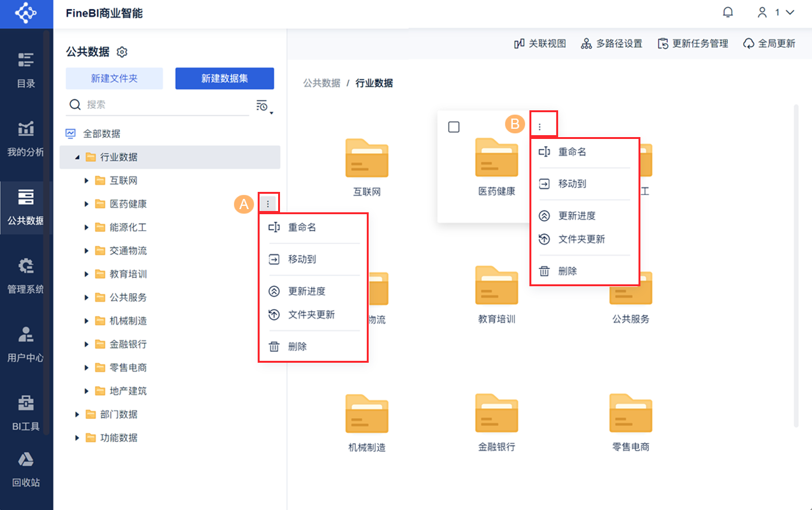Image resolution: width=812 pixels, height=510 pixels.
Task: Open the 互联网 folder thumbnail
Action: pos(367,157)
